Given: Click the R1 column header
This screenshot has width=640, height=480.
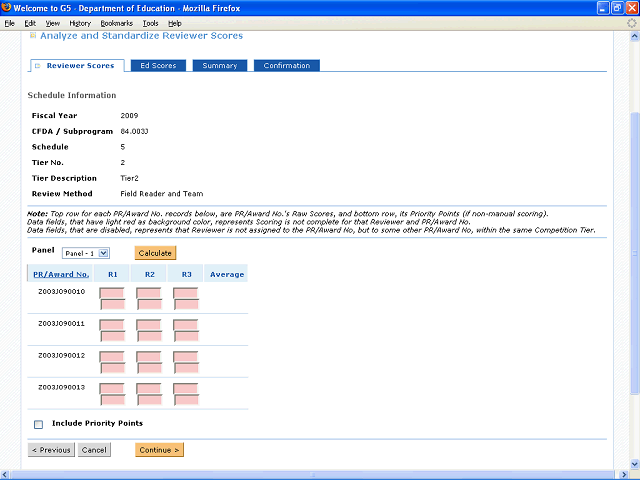Looking at the screenshot, I should (113, 274).
